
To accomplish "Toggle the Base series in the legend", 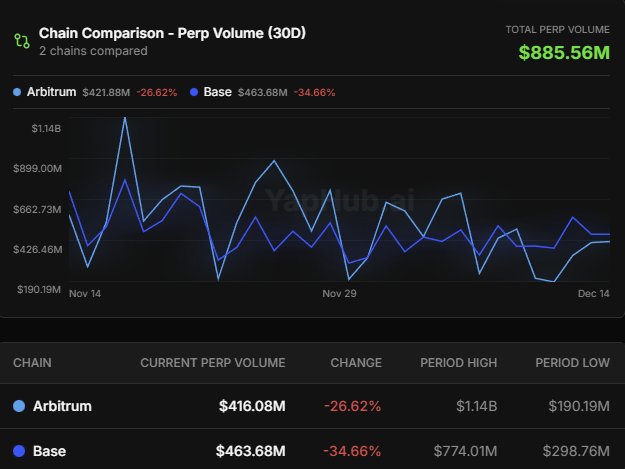I will [x=217, y=92].
